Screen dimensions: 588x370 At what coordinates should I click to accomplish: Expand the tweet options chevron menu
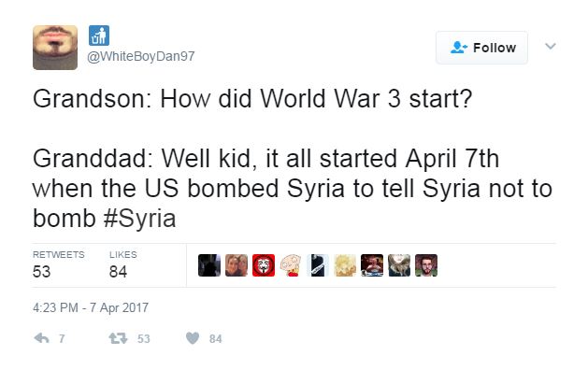550,47
